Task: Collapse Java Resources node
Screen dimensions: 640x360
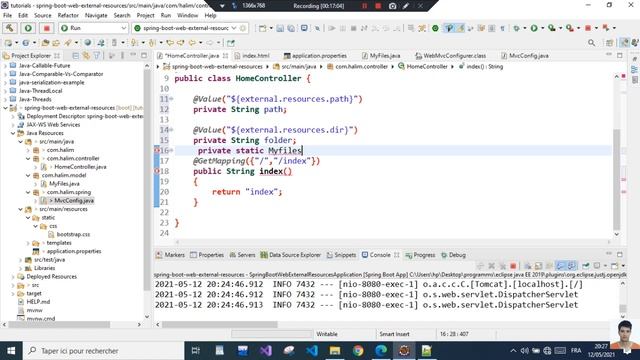Action: click(13, 133)
